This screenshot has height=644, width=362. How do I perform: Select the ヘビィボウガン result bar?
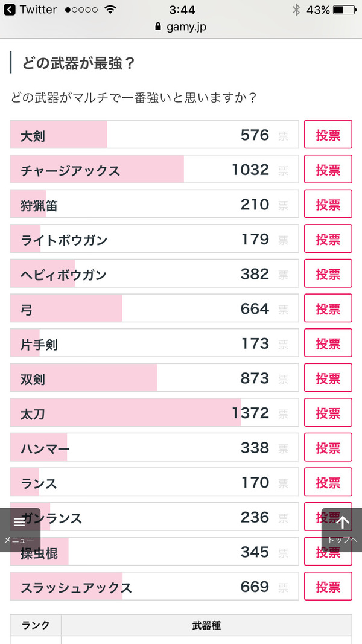tap(154, 273)
